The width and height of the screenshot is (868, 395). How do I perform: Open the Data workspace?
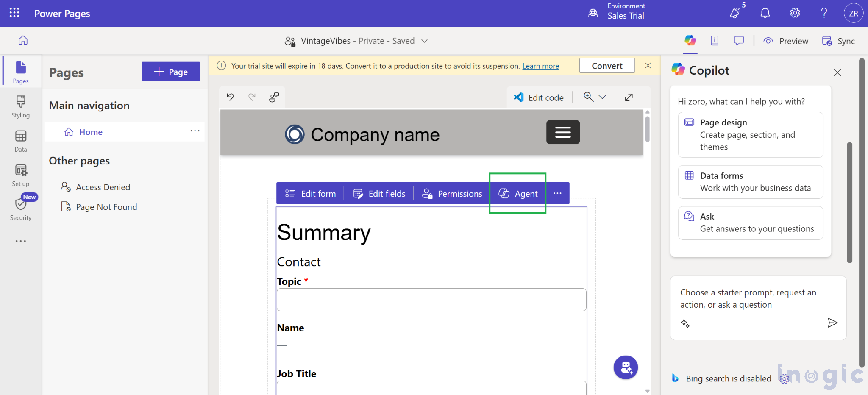[x=20, y=141]
